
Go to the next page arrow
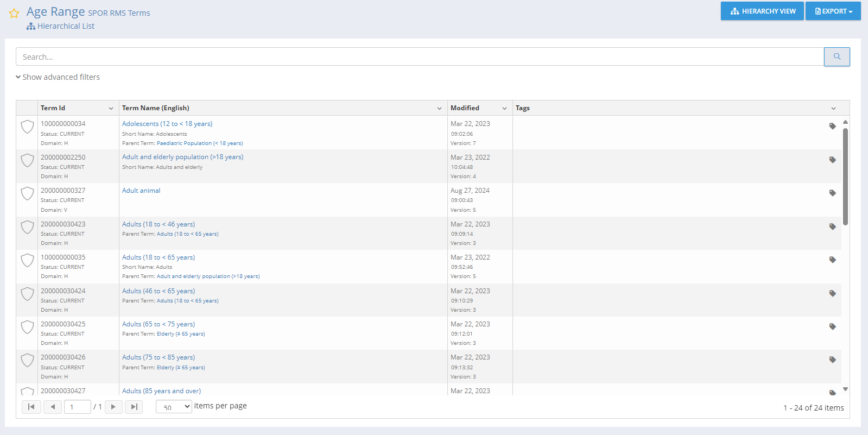(x=113, y=407)
